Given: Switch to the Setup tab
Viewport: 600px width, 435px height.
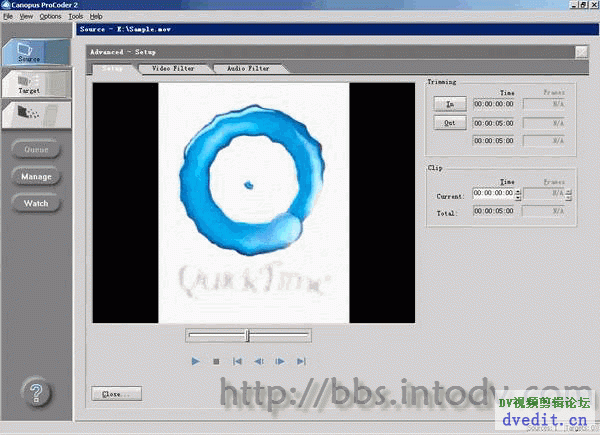Looking at the screenshot, I should click(x=113, y=68).
